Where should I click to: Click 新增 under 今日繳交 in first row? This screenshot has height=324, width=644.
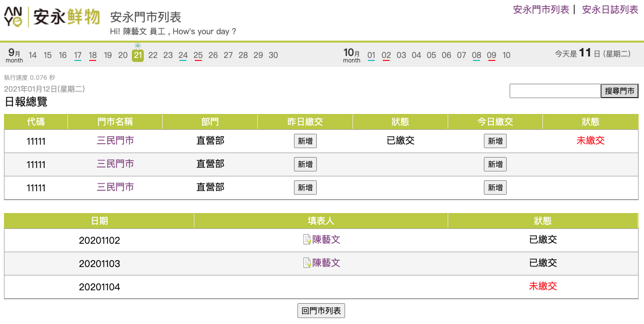495,141
